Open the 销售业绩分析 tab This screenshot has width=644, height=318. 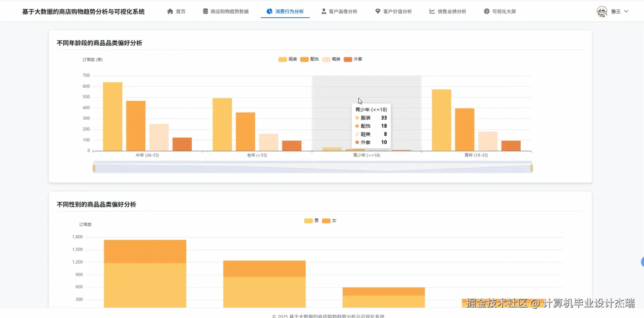(x=448, y=11)
